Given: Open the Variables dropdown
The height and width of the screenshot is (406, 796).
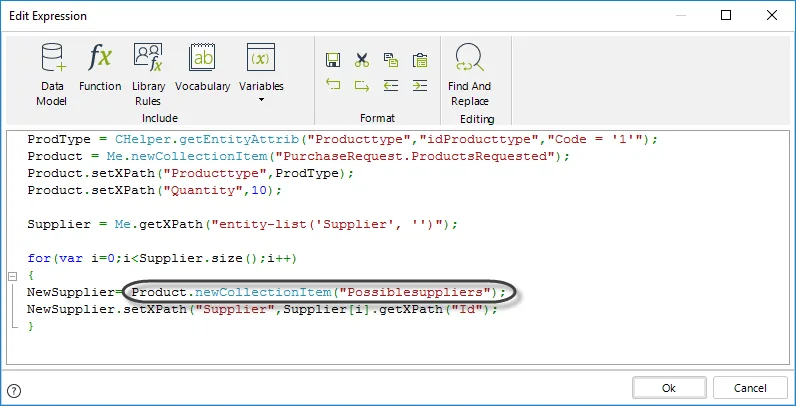Looking at the screenshot, I should pos(261,73).
